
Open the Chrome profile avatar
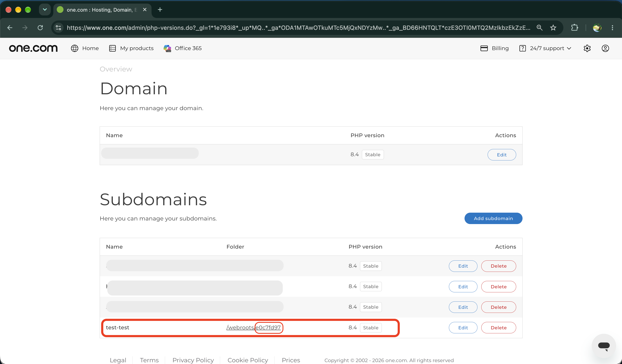point(597,28)
